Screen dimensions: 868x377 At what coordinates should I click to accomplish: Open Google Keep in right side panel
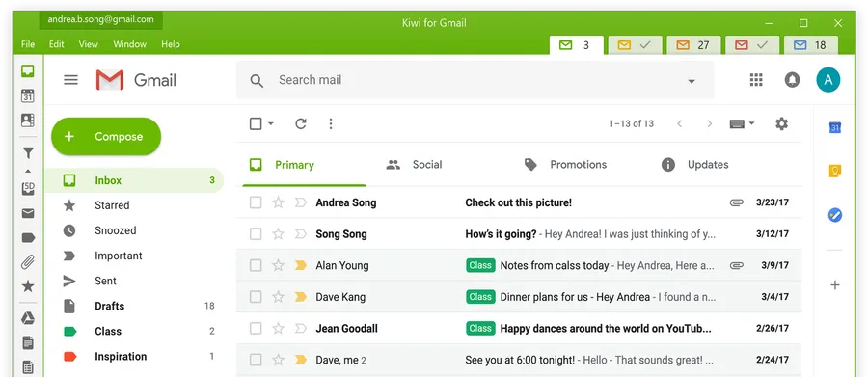tap(835, 171)
